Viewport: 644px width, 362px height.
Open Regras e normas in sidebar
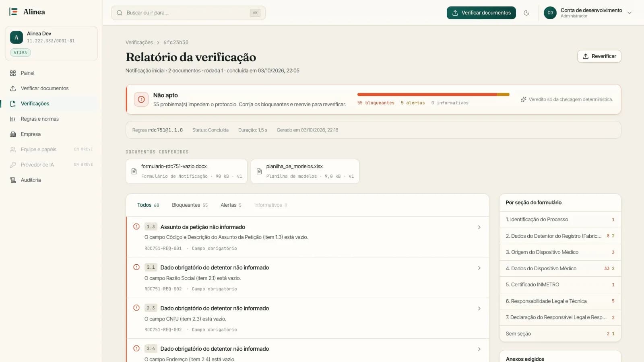pos(52,119)
